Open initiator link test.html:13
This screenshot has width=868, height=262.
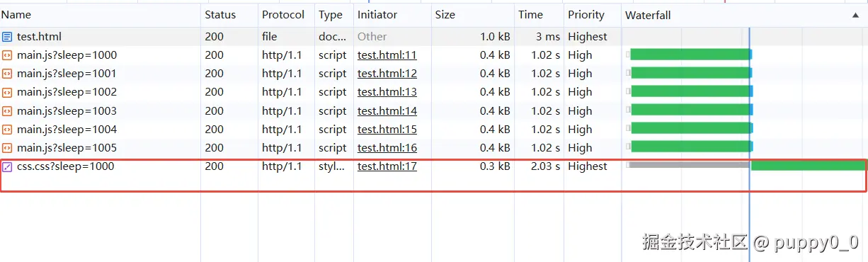387,92
